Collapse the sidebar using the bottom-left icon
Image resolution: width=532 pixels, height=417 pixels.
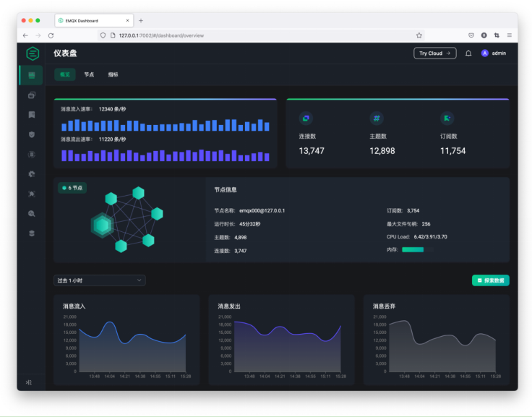29,382
